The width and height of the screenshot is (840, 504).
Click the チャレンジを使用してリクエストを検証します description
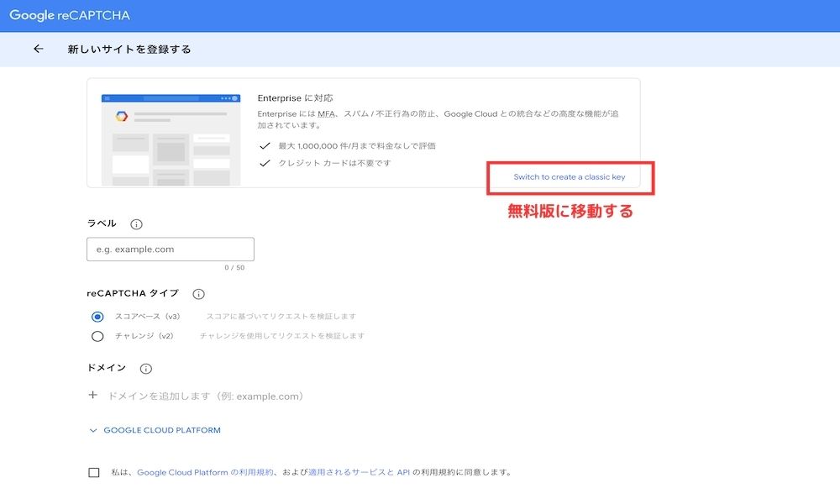pyautogui.click(x=282, y=336)
